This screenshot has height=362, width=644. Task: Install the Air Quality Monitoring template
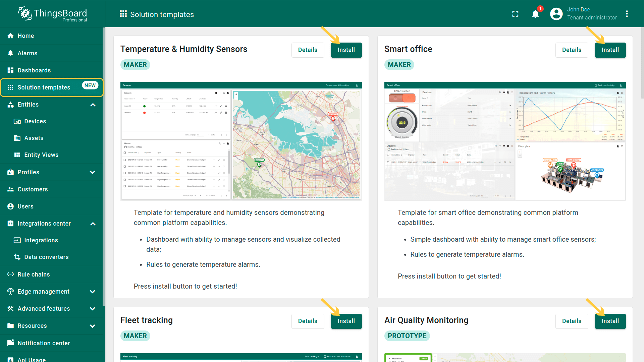tap(610, 321)
